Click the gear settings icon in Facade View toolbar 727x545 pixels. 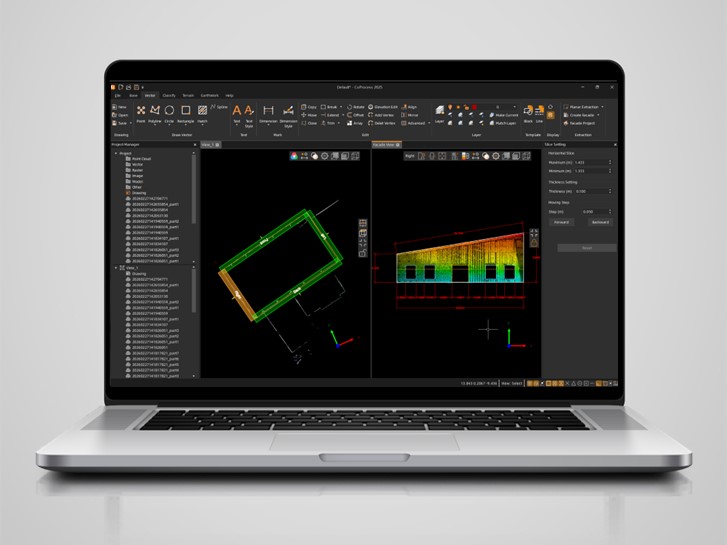496,156
